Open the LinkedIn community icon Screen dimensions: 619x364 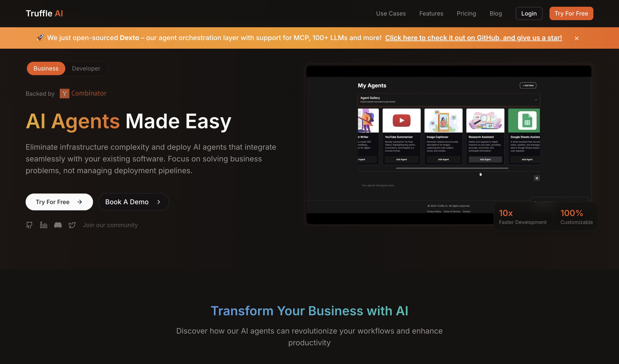point(43,225)
